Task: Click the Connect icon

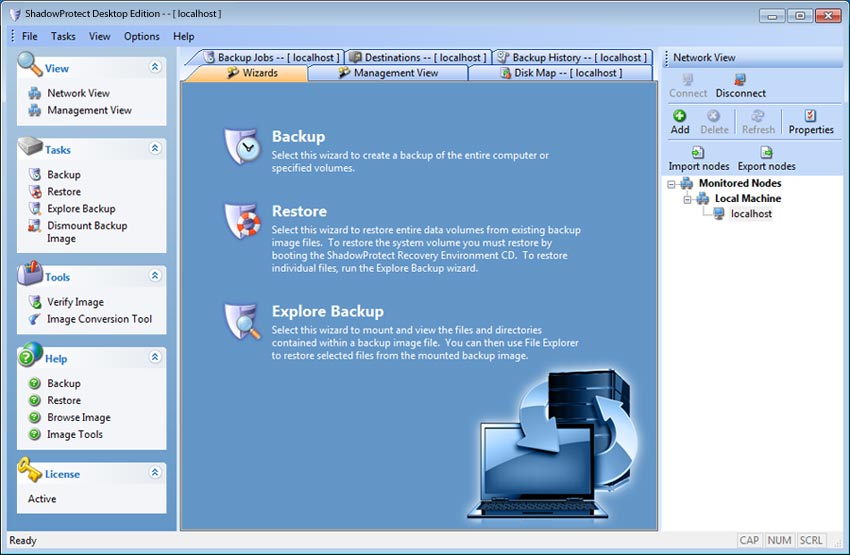Action: point(687,79)
